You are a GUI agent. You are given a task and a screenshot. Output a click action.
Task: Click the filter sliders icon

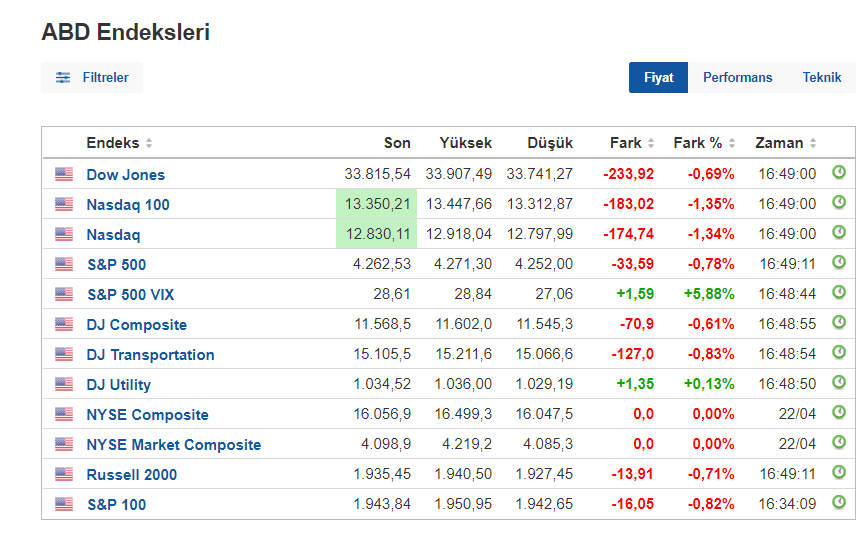tap(63, 77)
